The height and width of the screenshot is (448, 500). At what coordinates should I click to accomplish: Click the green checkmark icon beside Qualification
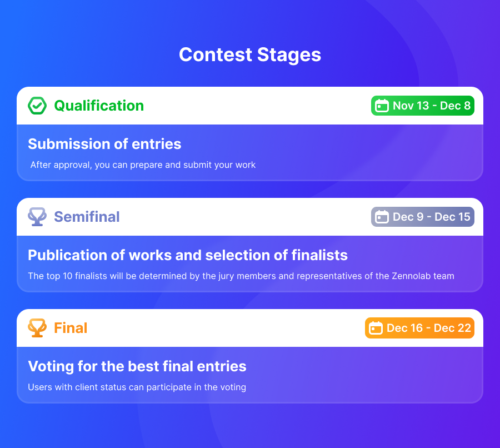[37, 106]
